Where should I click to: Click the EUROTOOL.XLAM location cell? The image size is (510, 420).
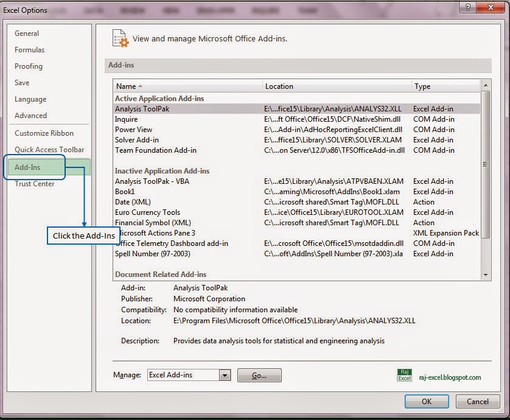(x=334, y=212)
